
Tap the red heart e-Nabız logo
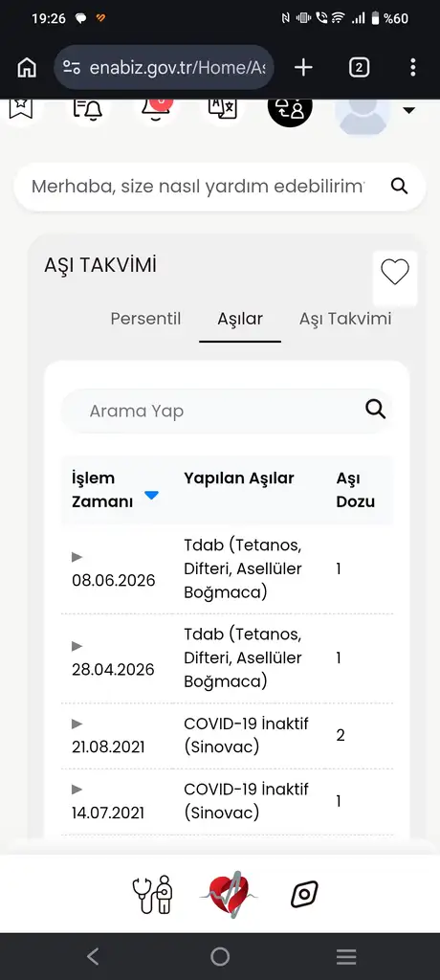click(x=229, y=895)
